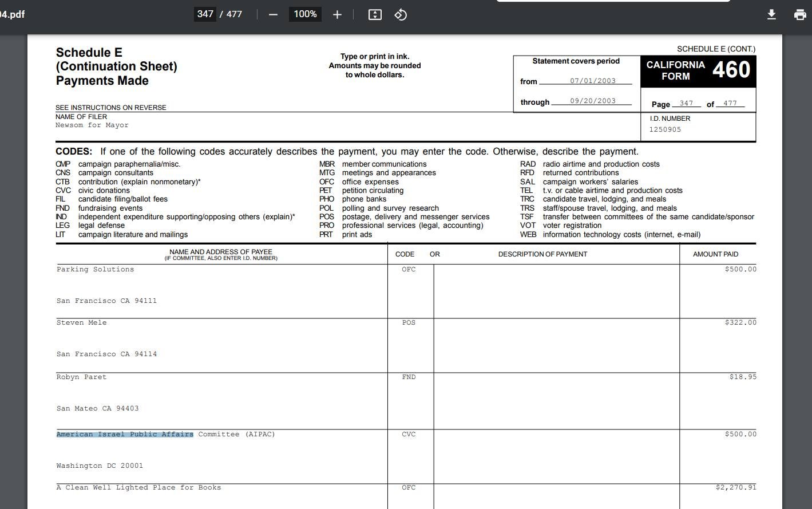Select the $2,270.91 amount paid
The width and height of the screenshot is (812, 509).
(736, 488)
